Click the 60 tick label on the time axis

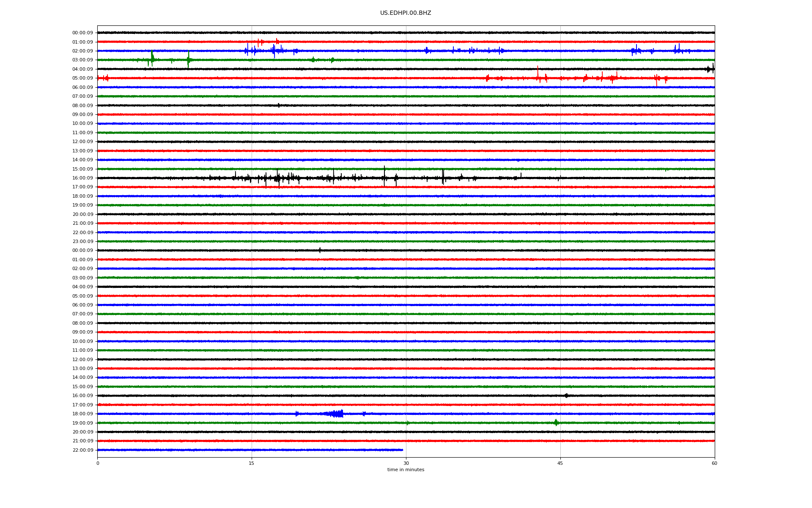click(714, 463)
